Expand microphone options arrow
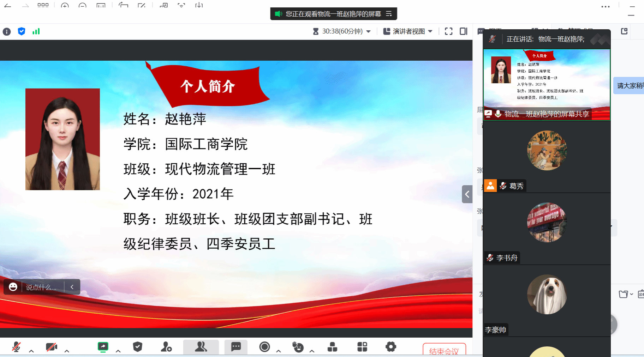 (x=31, y=351)
